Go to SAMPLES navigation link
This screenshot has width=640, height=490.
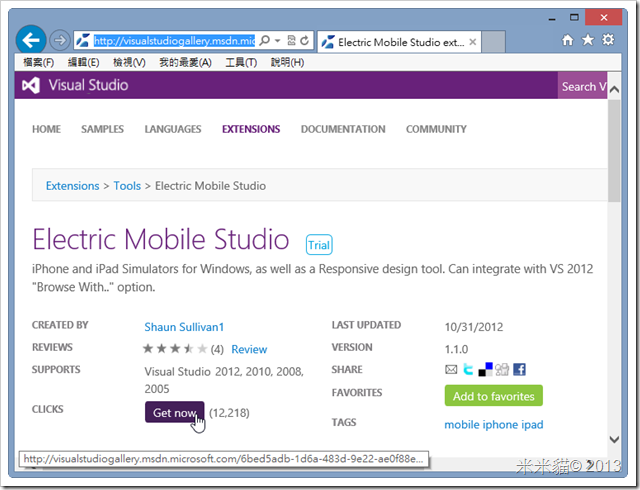(102, 129)
